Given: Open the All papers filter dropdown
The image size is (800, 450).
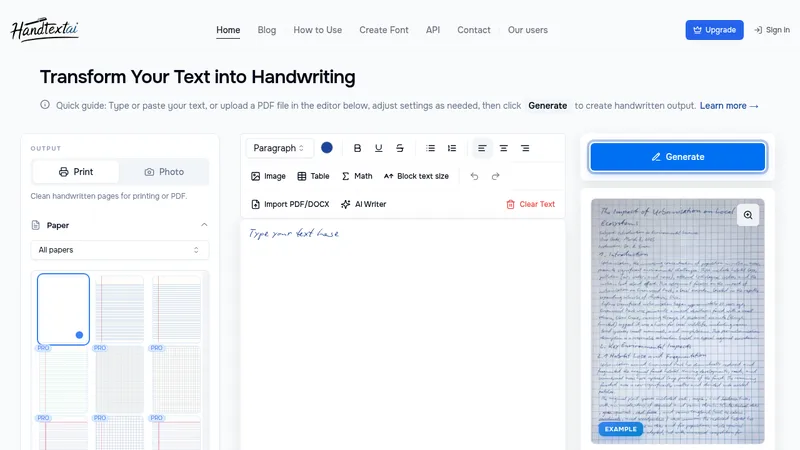Looking at the screenshot, I should pyautogui.click(x=119, y=250).
